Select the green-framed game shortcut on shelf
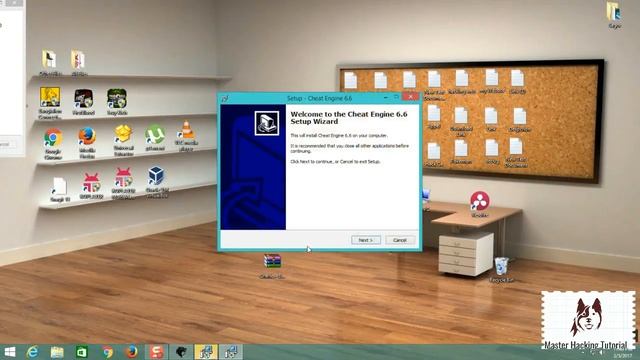Viewport: 640px width, 360px height. (x=117, y=102)
